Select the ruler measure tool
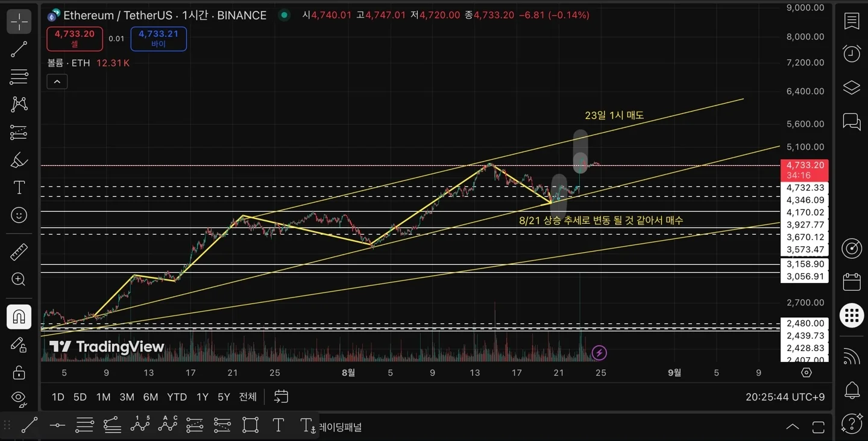The height and width of the screenshot is (441, 868). (x=19, y=252)
